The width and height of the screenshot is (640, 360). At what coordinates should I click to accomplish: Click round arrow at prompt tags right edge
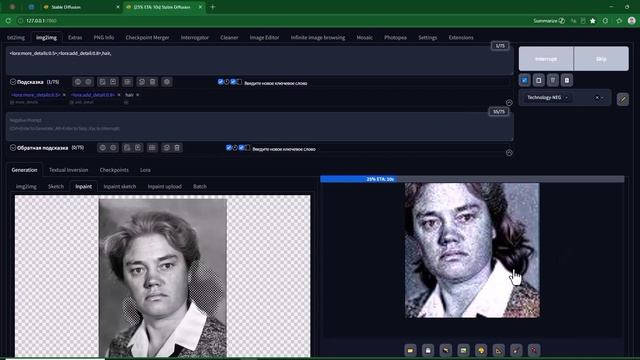[509, 103]
